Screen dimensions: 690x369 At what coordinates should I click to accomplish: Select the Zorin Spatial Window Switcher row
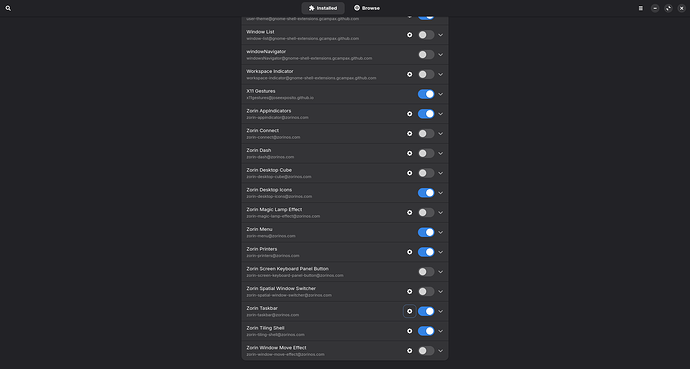345,292
